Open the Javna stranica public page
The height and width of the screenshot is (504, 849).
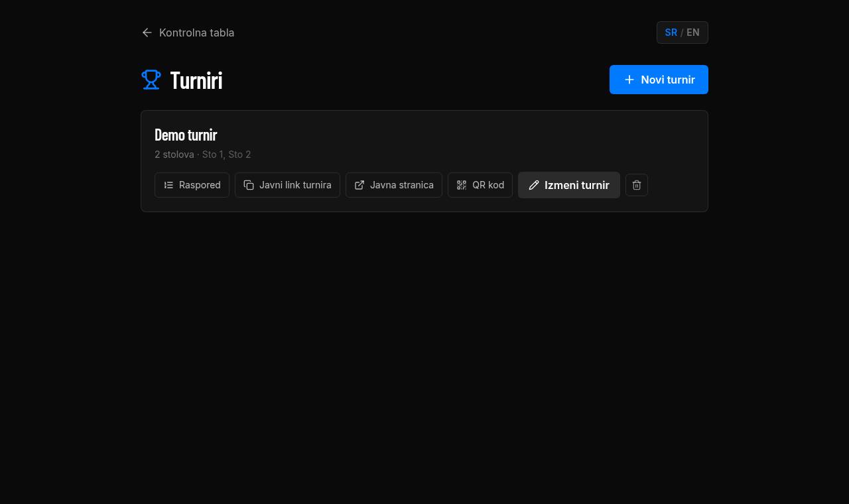[394, 185]
